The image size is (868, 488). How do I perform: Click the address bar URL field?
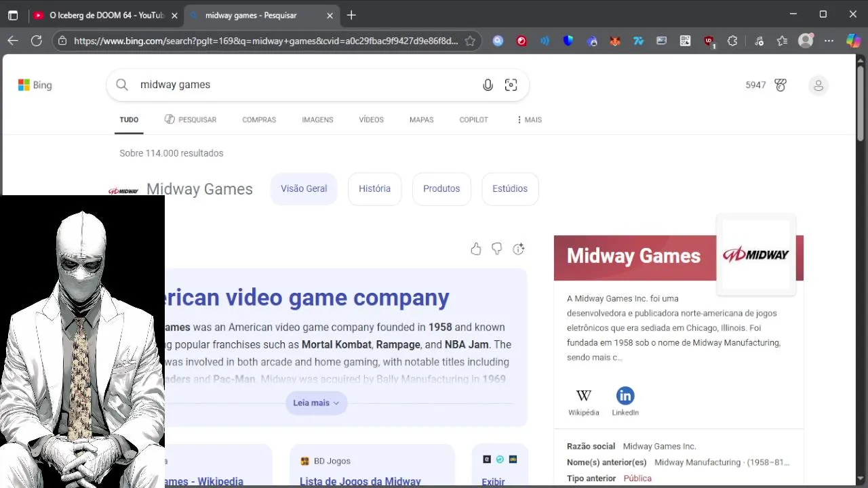point(266,41)
